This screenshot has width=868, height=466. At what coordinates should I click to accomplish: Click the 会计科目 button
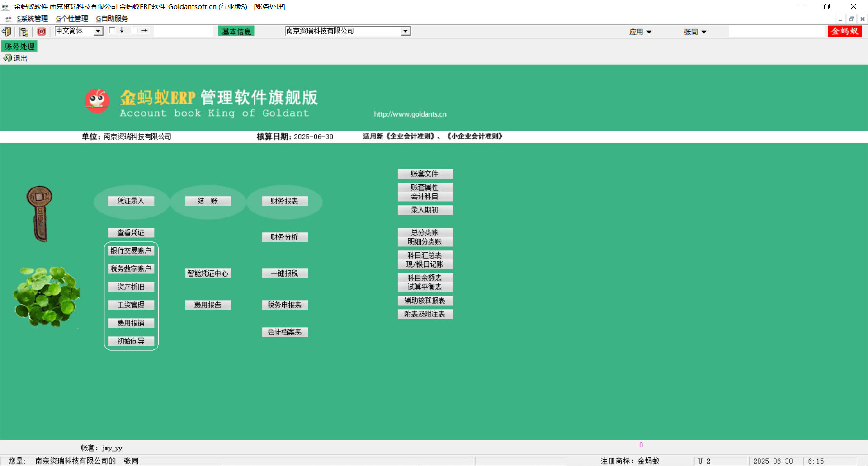tap(425, 197)
